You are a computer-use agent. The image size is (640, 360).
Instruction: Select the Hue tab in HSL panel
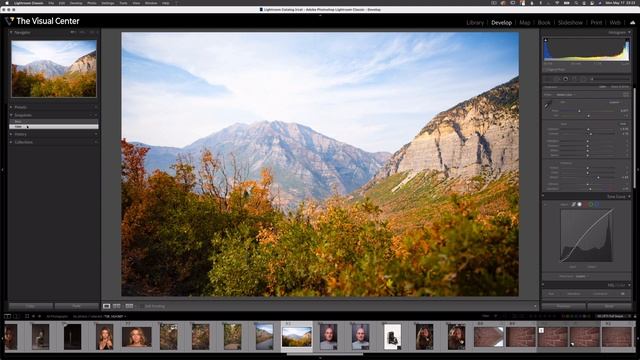[551, 293]
